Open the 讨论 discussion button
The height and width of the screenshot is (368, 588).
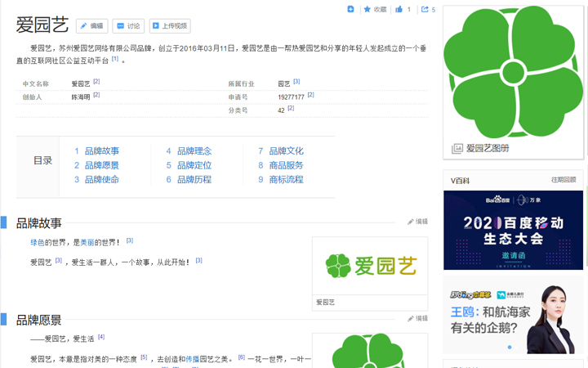click(128, 26)
